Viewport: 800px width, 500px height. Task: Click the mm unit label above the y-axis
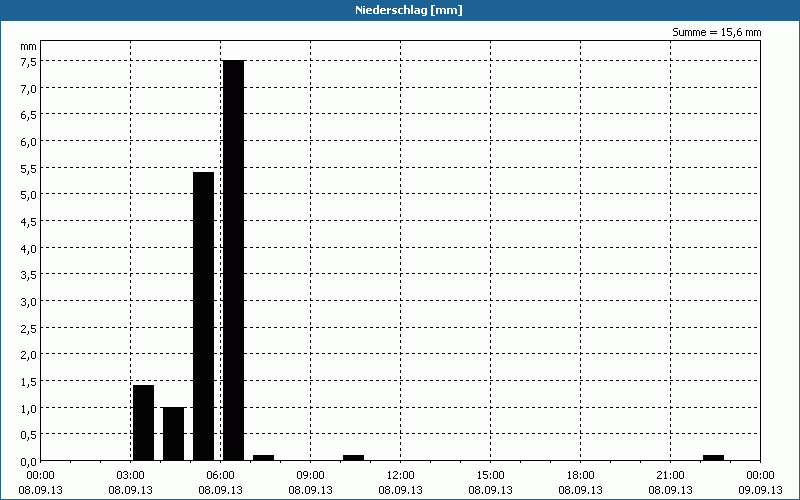28,46
